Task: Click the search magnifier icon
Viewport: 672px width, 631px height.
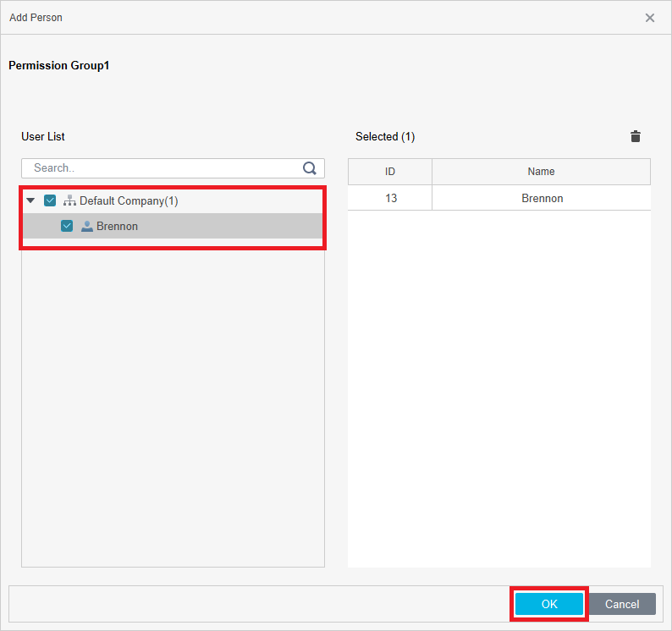Action: point(310,168)
